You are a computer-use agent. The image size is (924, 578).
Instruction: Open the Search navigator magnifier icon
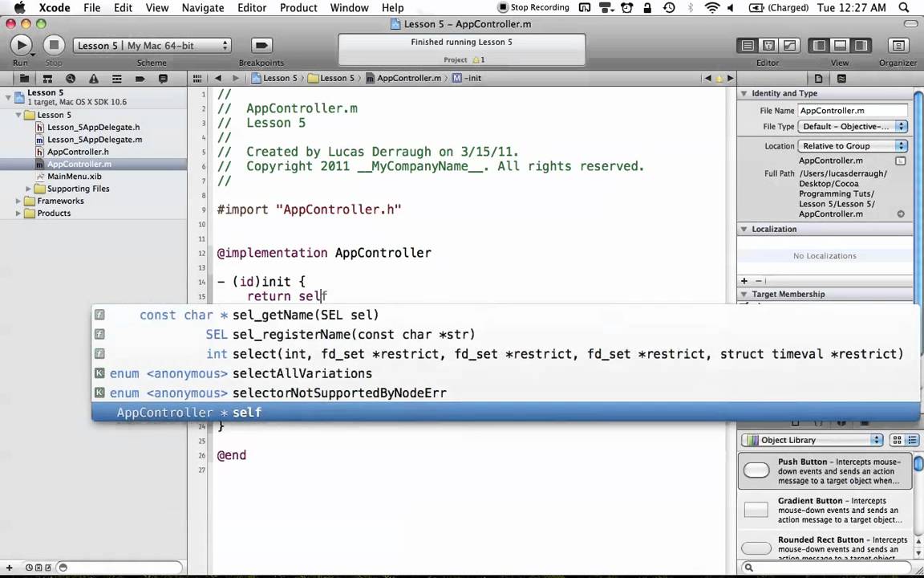tap(71, 79)
